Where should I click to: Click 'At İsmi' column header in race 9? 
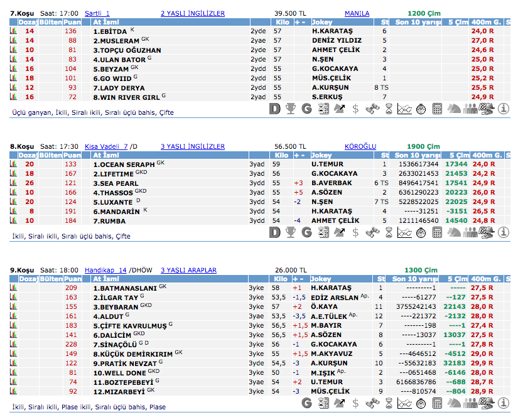click(106, 279)
